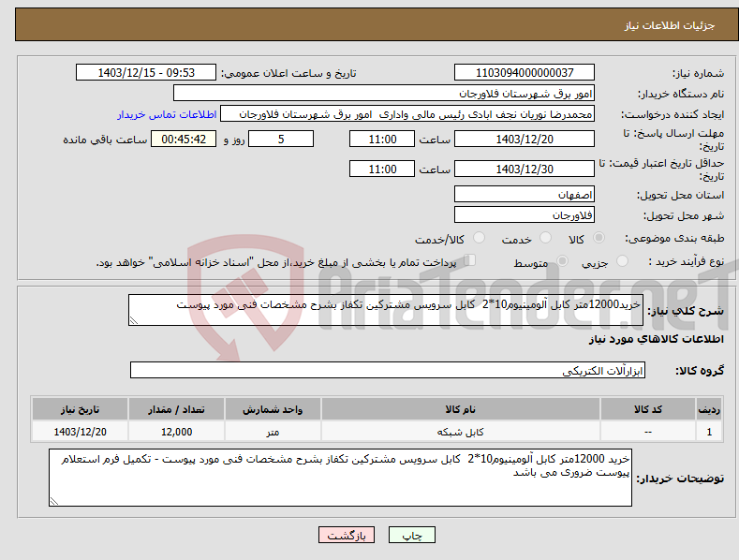Click the شرح کلی نیاز label
The image size is (739, 560).
pos(686,311)
